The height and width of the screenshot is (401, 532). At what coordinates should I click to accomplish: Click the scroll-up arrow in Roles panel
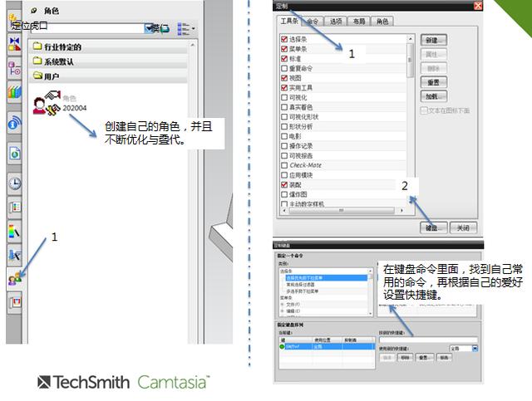pos(193,45)
